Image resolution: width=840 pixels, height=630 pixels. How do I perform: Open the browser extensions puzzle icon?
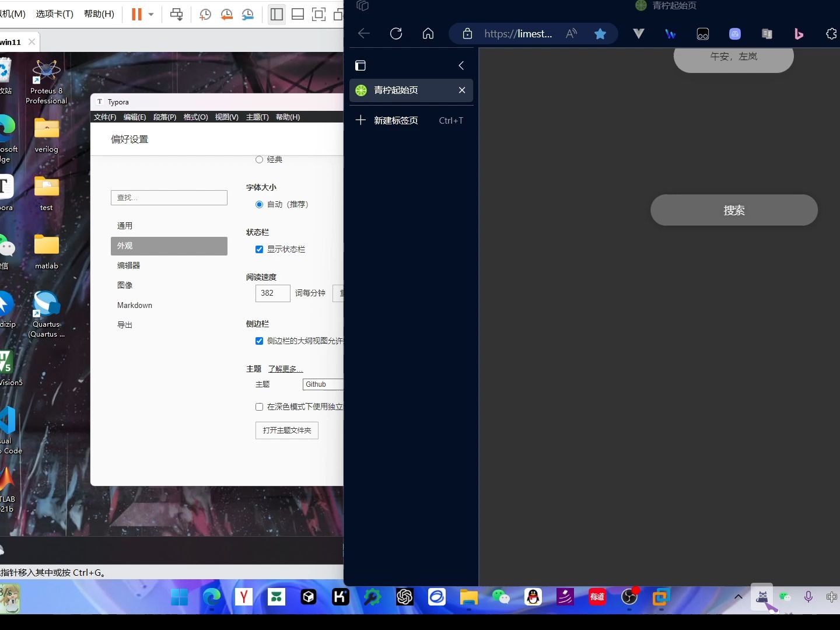coord(831,34)
